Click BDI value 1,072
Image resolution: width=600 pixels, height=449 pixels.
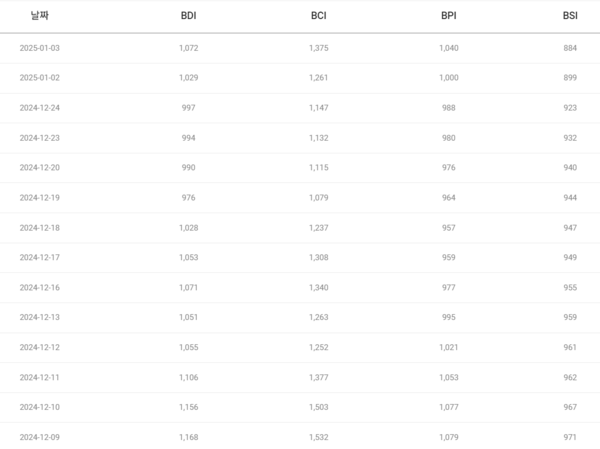189,48
